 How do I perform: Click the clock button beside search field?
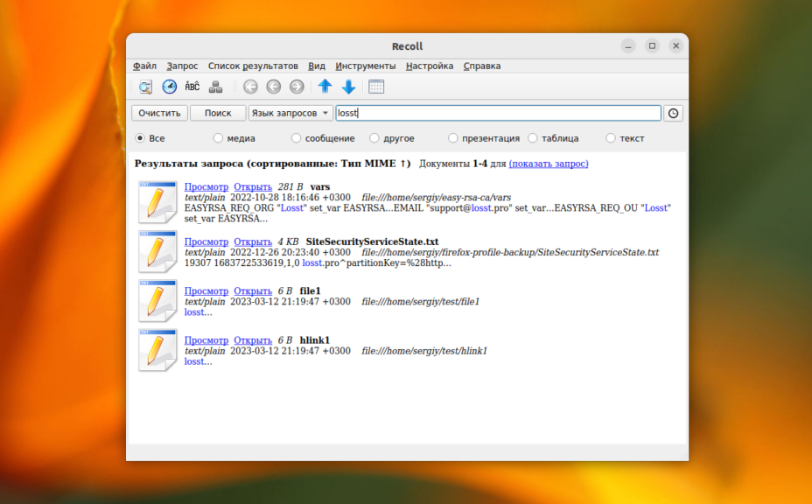point(673,113)
